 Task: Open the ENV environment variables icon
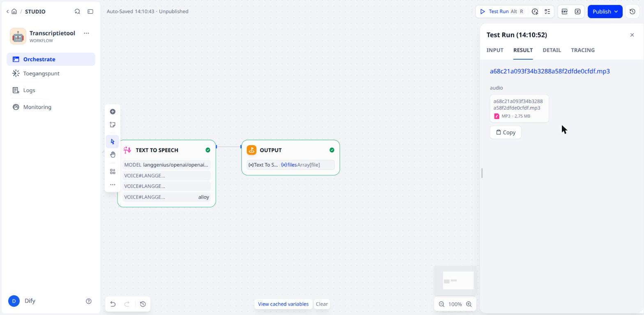tap(565, 12)
